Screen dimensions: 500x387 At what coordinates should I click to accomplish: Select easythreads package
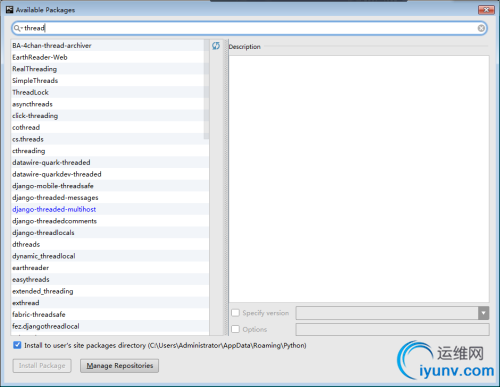coord(110,279)
